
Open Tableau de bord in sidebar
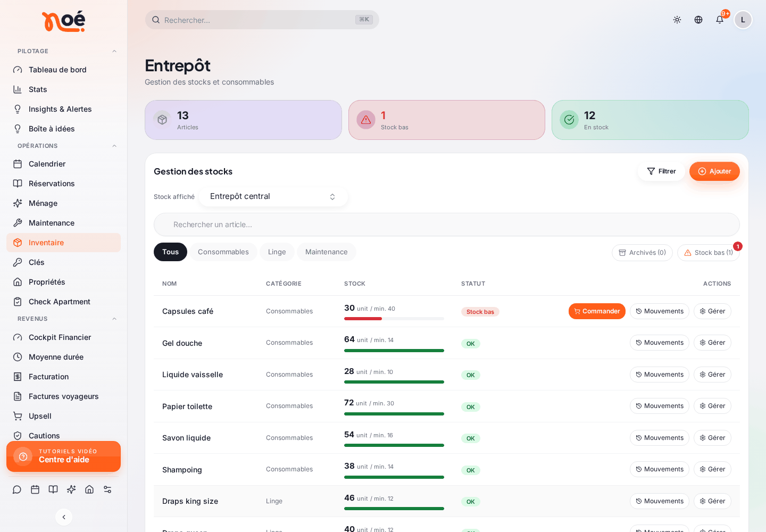[x=63, y=70]
